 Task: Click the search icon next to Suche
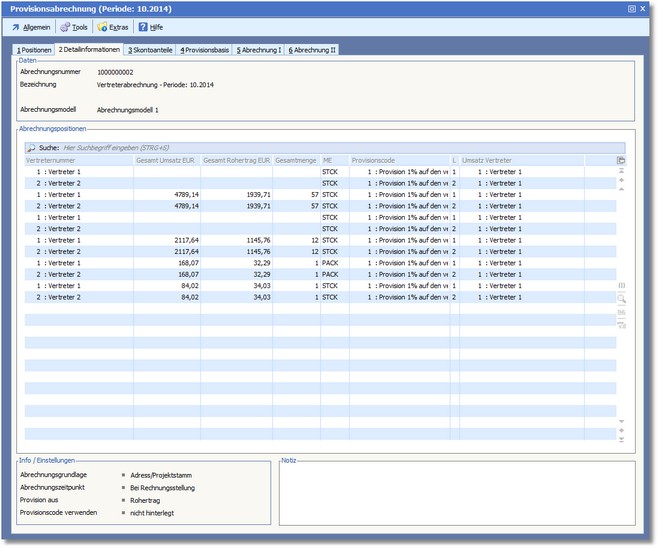(31, 147)
